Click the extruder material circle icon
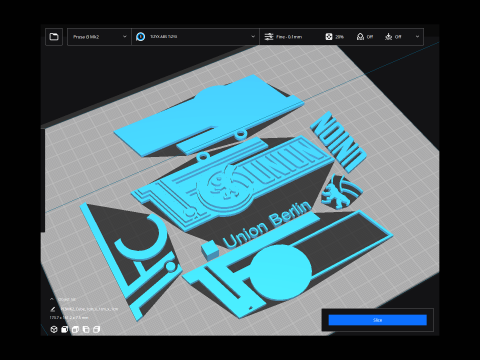480x360 pixels. (x=141, y=37)
